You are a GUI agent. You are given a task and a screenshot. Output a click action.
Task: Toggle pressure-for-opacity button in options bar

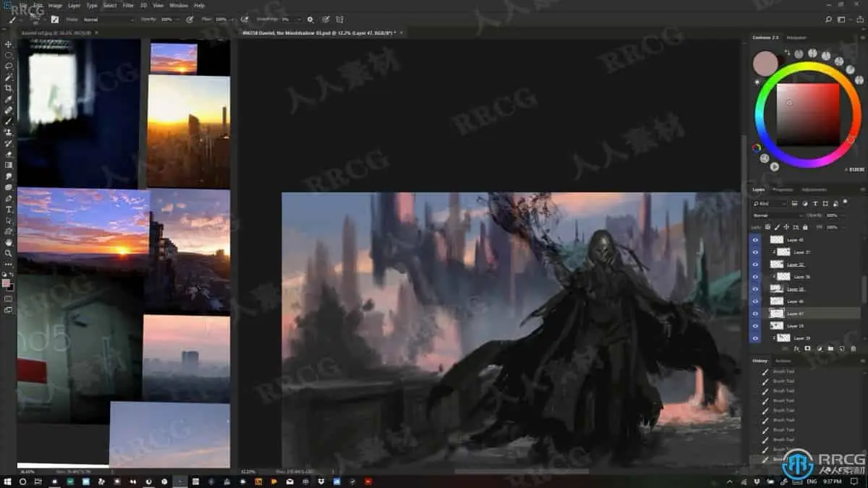tap(190, 20)
